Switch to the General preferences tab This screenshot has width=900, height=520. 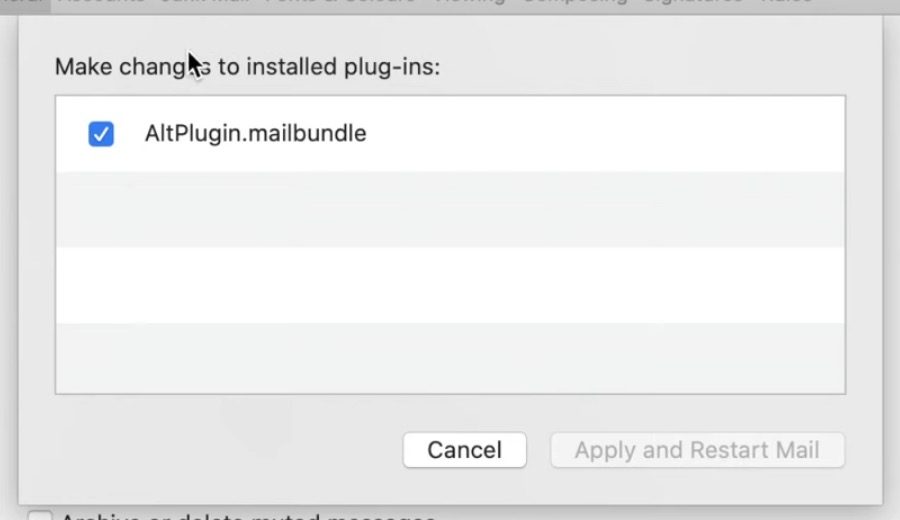[18, 2]
